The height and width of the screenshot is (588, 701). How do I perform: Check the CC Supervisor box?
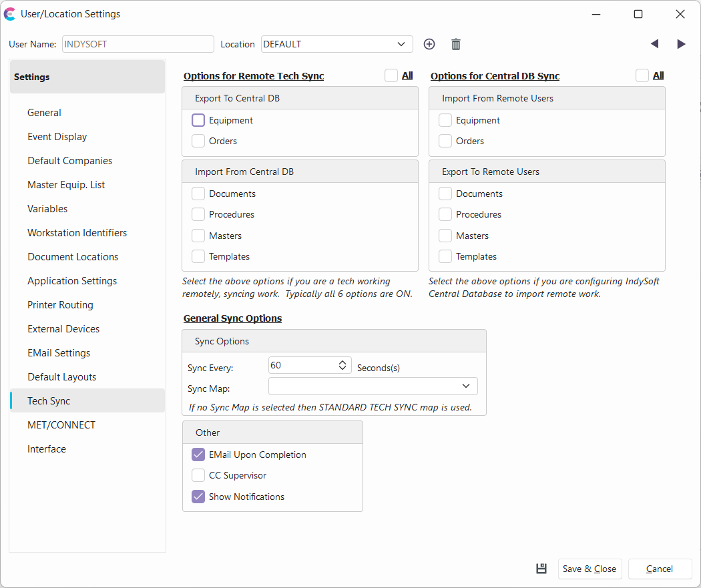[198, 475]
